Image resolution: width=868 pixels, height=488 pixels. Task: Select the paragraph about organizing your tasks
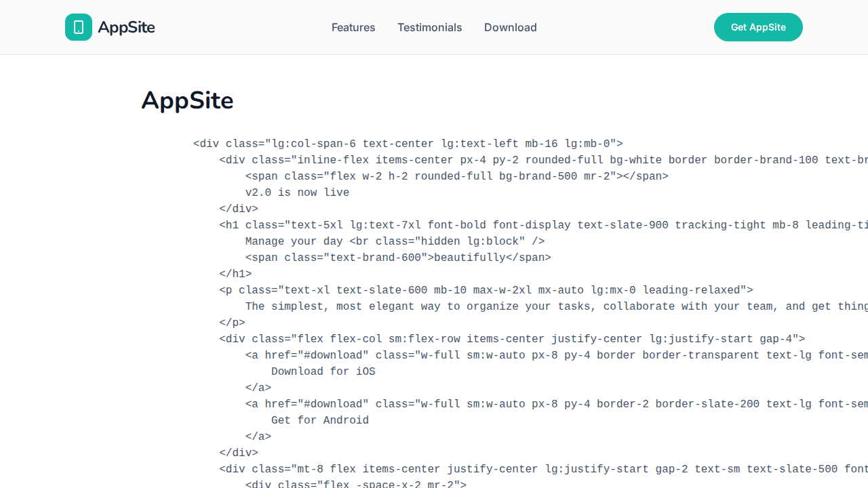pos(475,306)
